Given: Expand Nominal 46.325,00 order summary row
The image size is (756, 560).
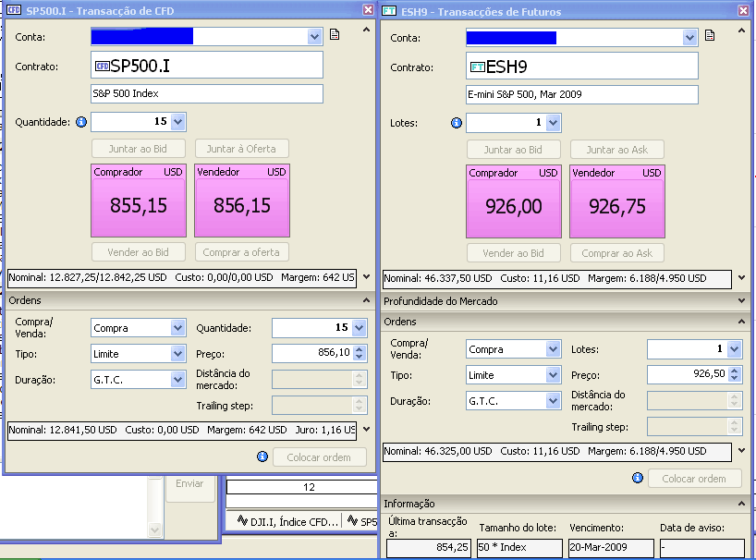Looking at the screenshot, I should (741, 451).
